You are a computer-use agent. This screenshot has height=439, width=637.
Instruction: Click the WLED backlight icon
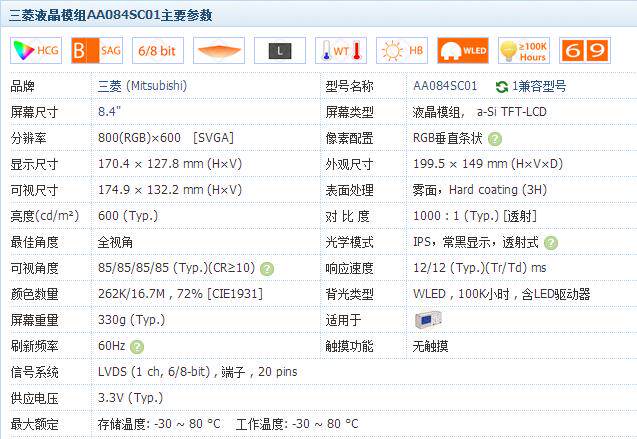[463, 50]
